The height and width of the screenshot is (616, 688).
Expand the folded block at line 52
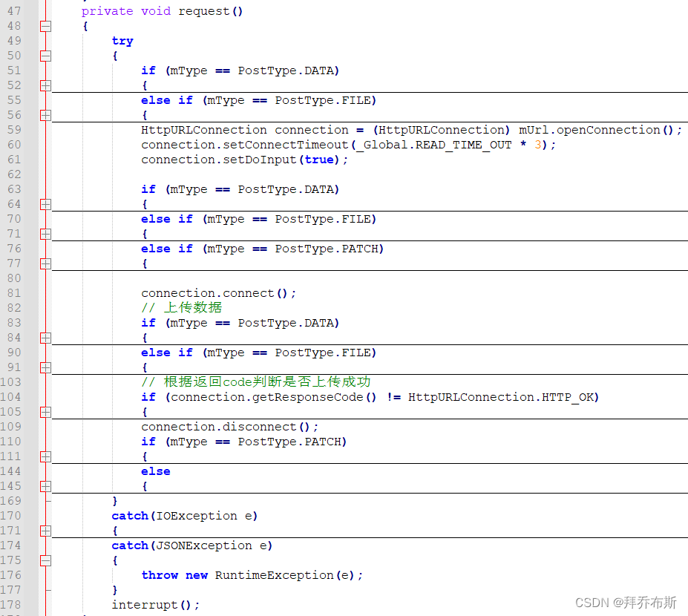point(45,85)
